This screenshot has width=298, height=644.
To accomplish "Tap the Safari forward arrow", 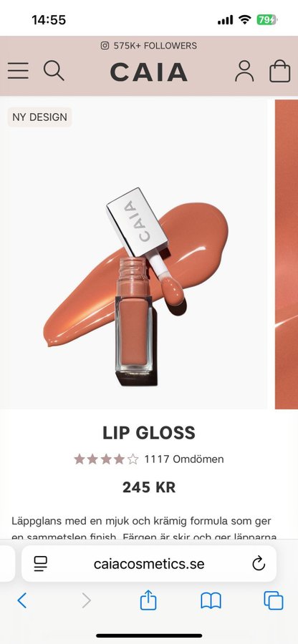I will 86,600.
